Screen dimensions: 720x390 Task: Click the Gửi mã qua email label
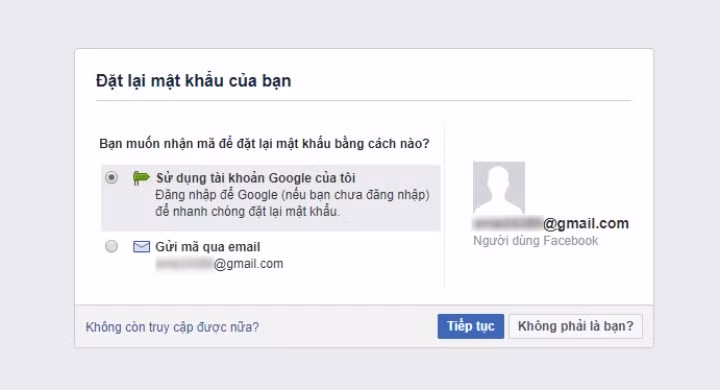[x=208, y=247]
